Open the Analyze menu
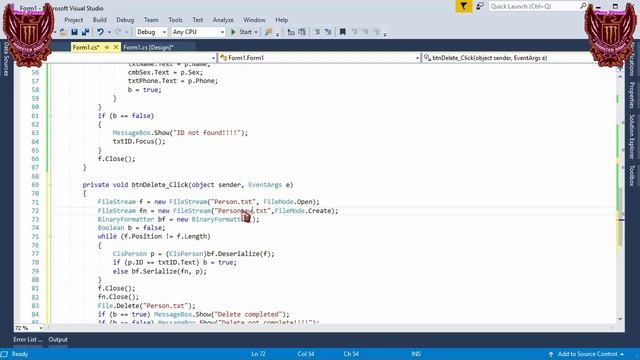Screen dimensions: 640x360 (223, 20)
